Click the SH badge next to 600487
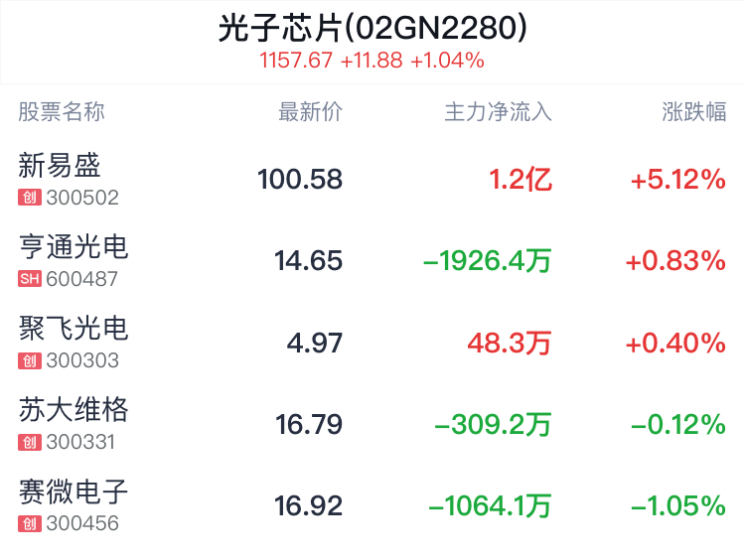This screenshot has height=560, width=745. [30, 279]
